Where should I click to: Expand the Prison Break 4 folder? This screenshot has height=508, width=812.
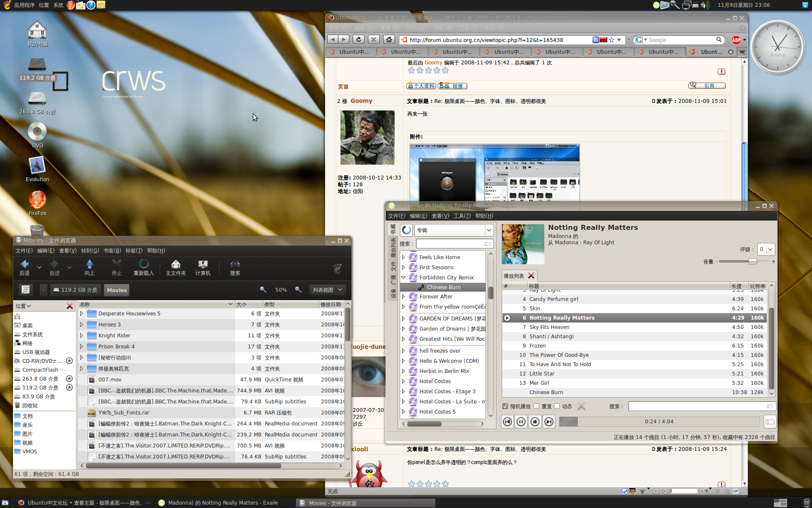pos(82,346)
